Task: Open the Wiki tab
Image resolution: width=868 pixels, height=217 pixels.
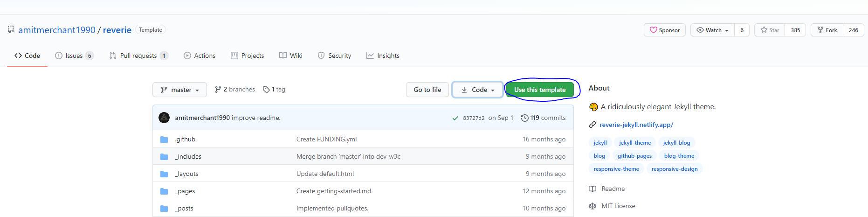Action: [291, 56]
